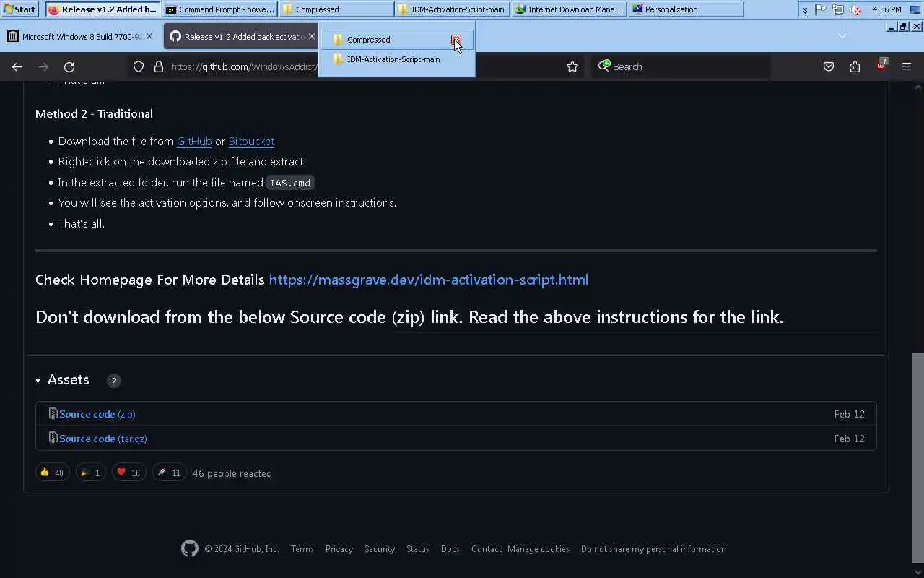Toggle rocket reaction 11
Screen dimensions: 924x578
coord(169,473)
